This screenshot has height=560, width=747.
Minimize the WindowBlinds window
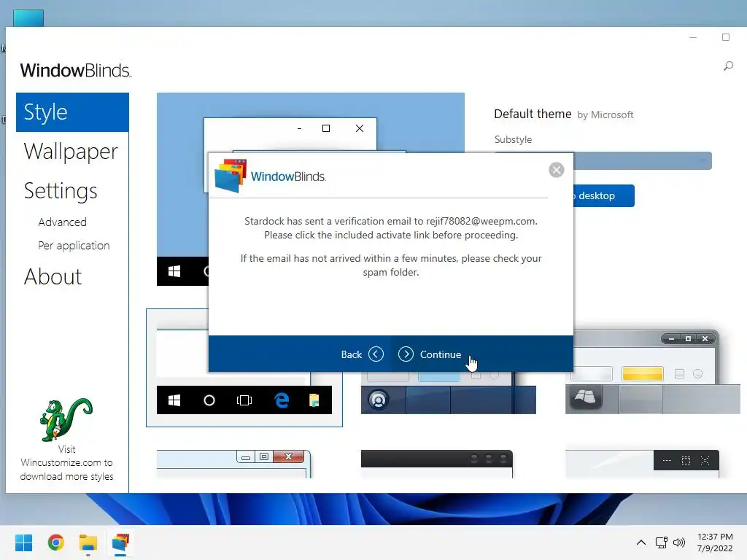pos(693,37)
